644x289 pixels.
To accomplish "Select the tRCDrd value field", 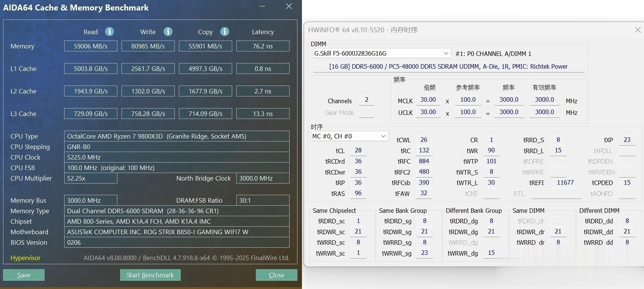I will [x=358, y=161].
